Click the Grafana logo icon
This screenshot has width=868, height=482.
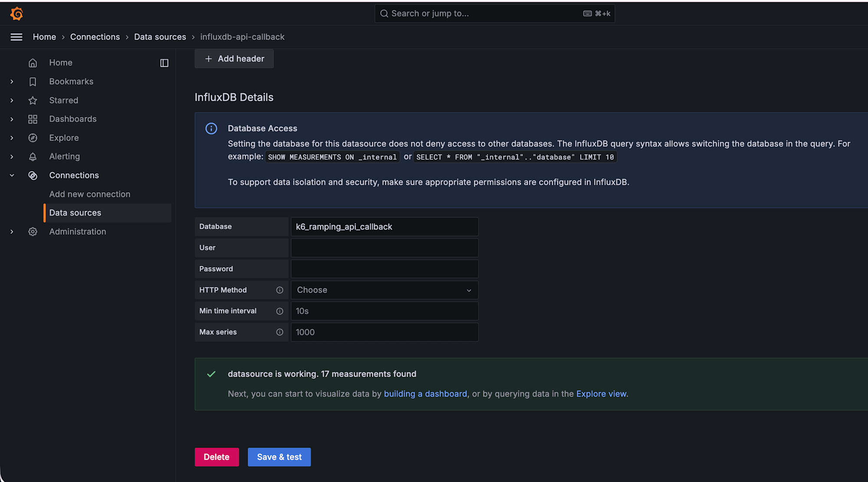(x=16, y=14)
